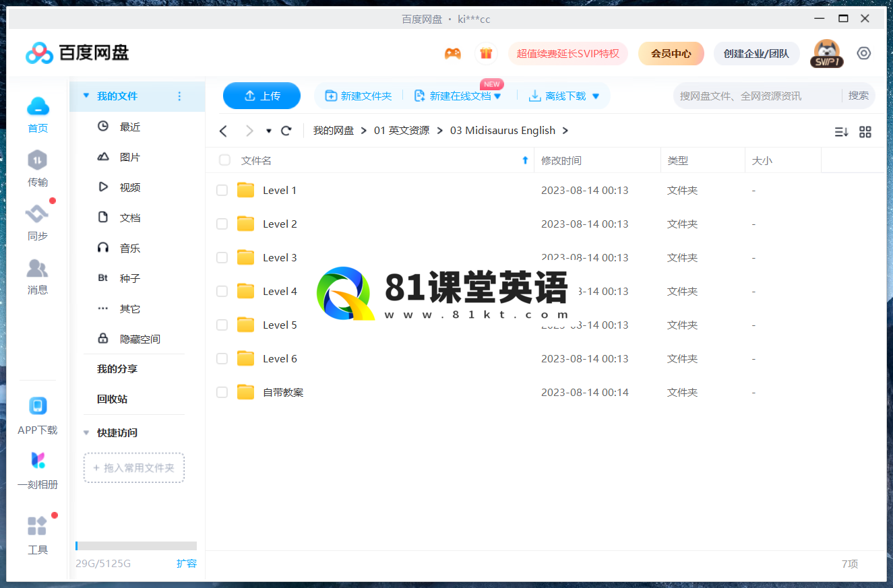Viewport: 893px width, 588px height.
Task: Switch to grid view icon
Action: point(865,132)
